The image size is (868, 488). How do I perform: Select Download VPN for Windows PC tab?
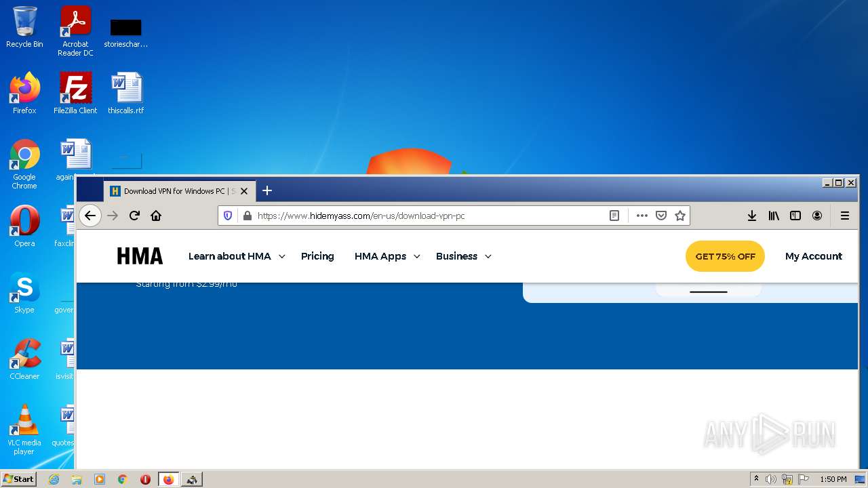[x=180, y=191]
